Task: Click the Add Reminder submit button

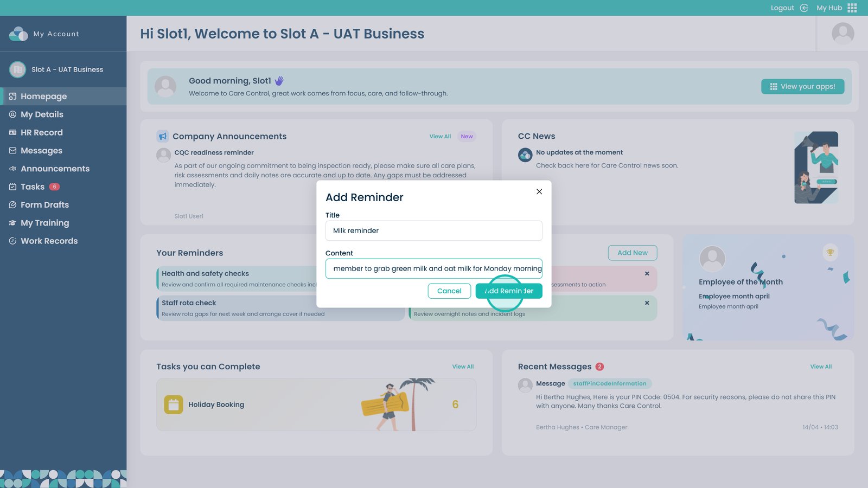Action: [x=508, y=291]
